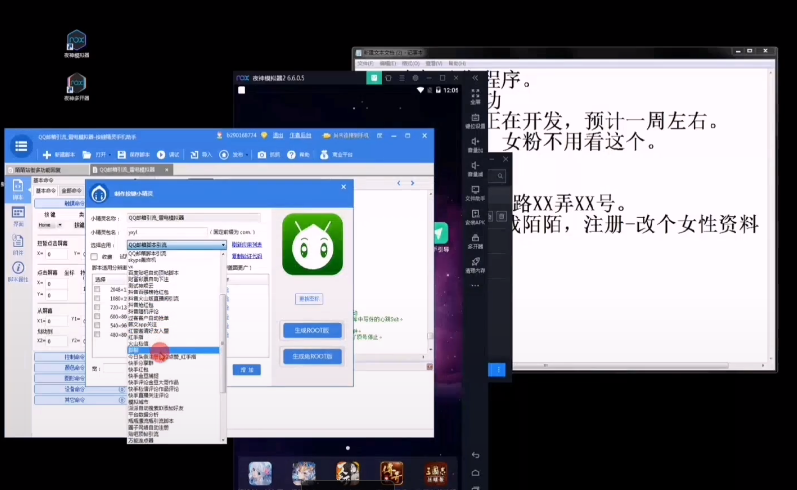Viewport: 797px width, 490px height.
Task: Switch to the QQ邮箱引流 script tab
Action: pyautogui.click(x=132, y=170)
